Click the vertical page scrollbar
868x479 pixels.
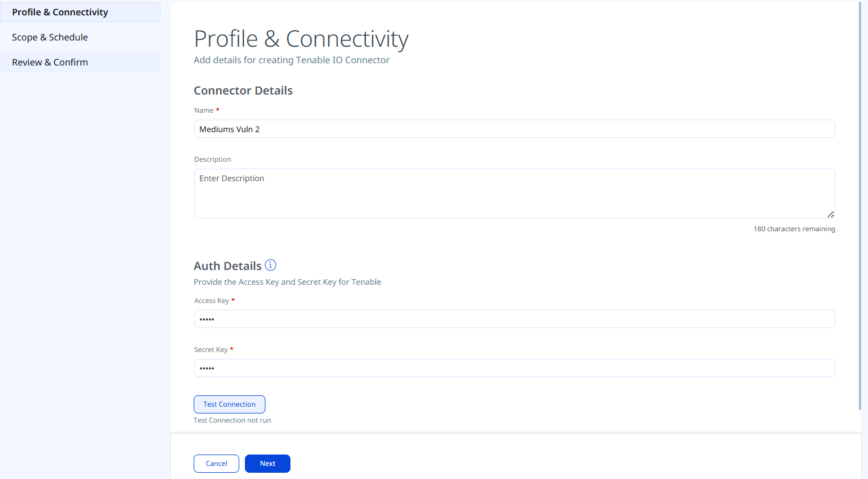click(860, 205)
